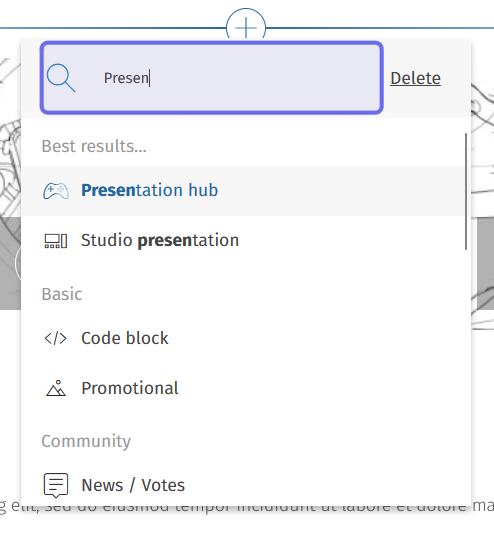The height and width of the screenshot is (533, 494).
Task: Click the code brackets icon
Action: 56,339
